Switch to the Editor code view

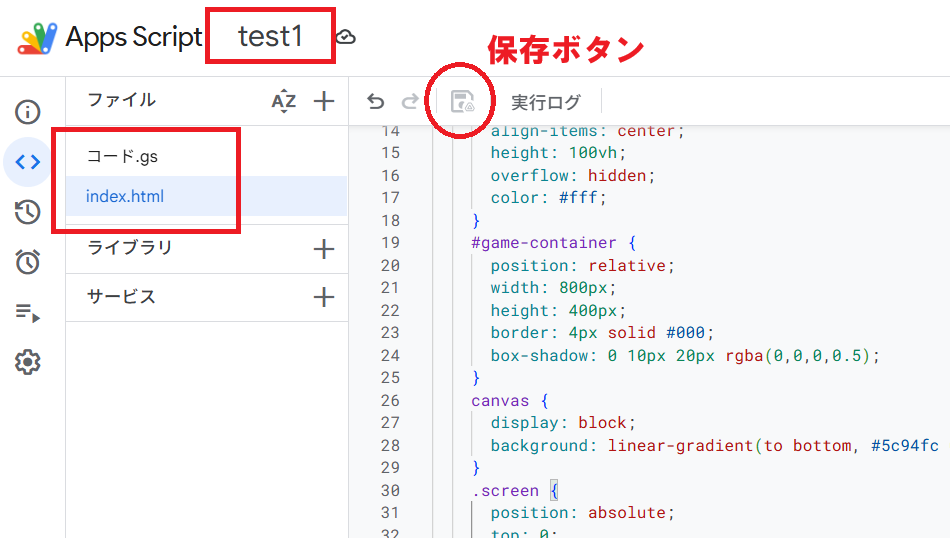click(27, 162)
